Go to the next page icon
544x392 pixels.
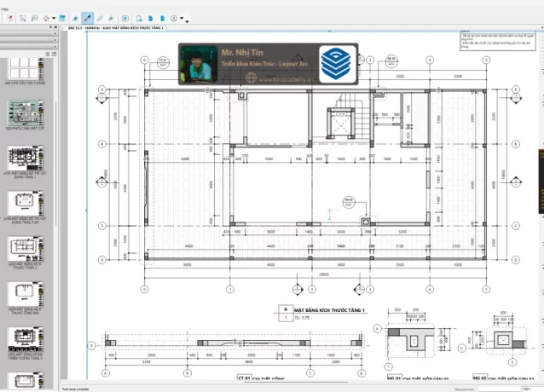point(162,18)
